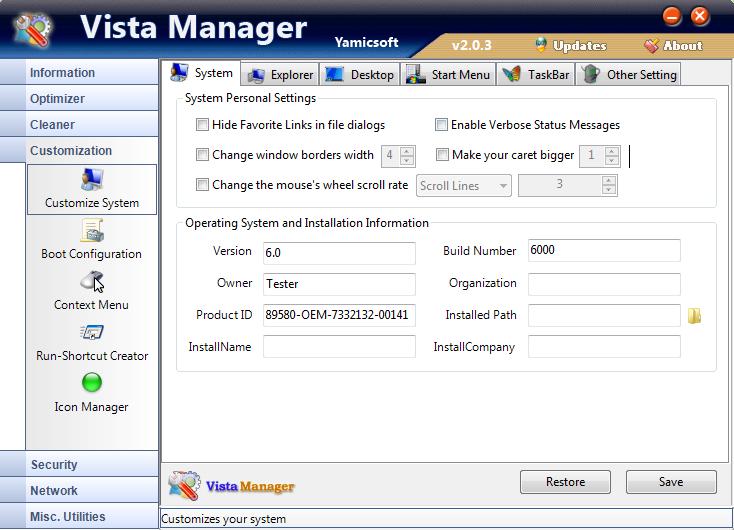Click the Explorer tab icon

(256, 75)
